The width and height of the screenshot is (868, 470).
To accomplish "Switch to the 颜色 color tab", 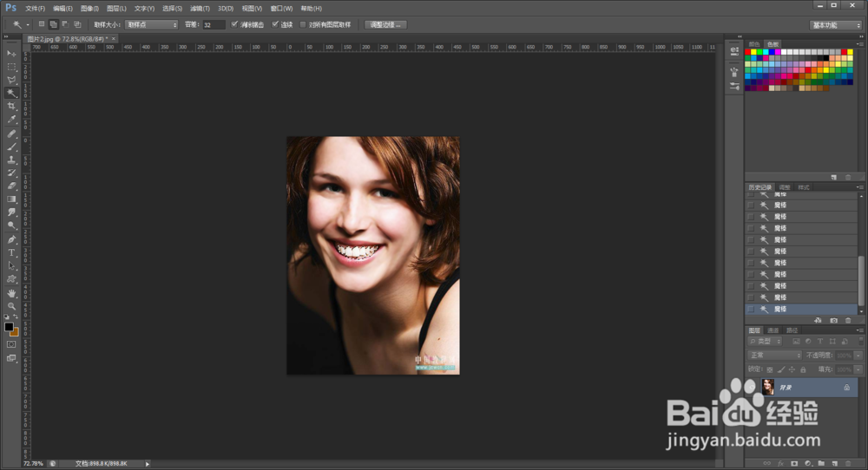I will (754, 43).
